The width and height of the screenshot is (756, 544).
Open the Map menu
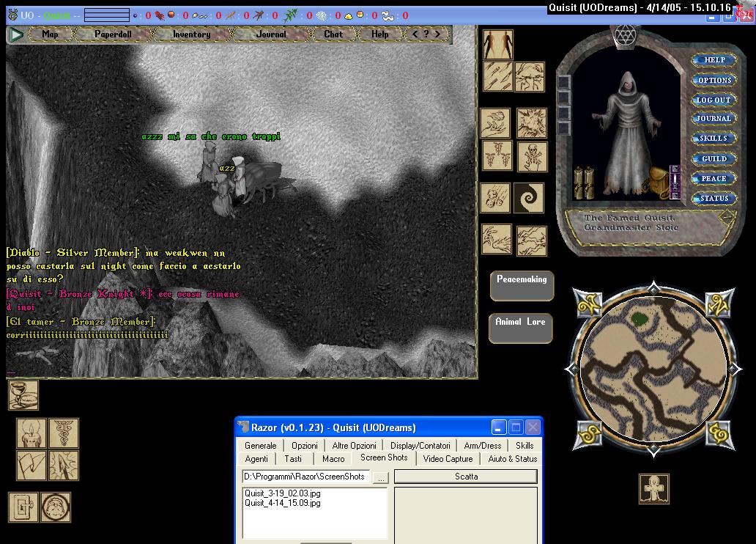click(50, 34)
